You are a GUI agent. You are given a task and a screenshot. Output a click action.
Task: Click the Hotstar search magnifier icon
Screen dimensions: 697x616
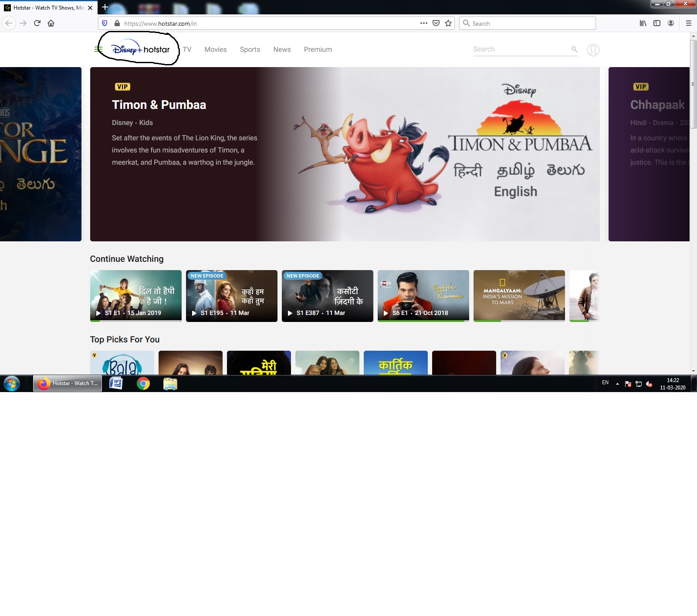(574, 49)
